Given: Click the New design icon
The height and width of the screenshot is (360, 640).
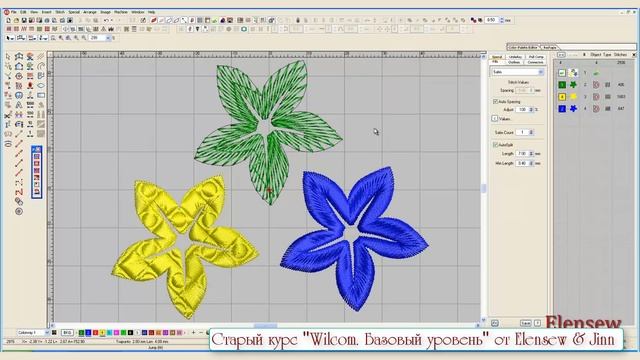Looking at the screenshot, I should click(x=8, y=20).
